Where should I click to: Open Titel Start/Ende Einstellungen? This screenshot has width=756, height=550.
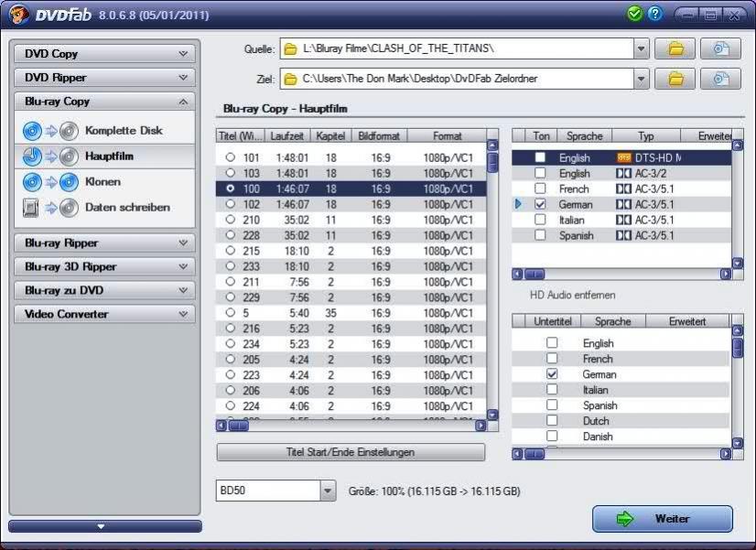[x=351, y=452]
